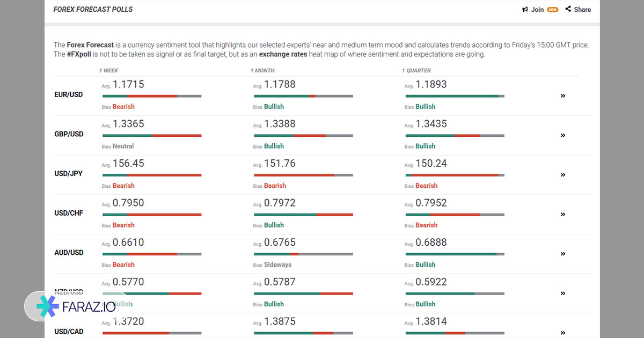Screen dimensions: 644x338
Task: Expand the EUR/USD row arrow
Action: [563, 96]
